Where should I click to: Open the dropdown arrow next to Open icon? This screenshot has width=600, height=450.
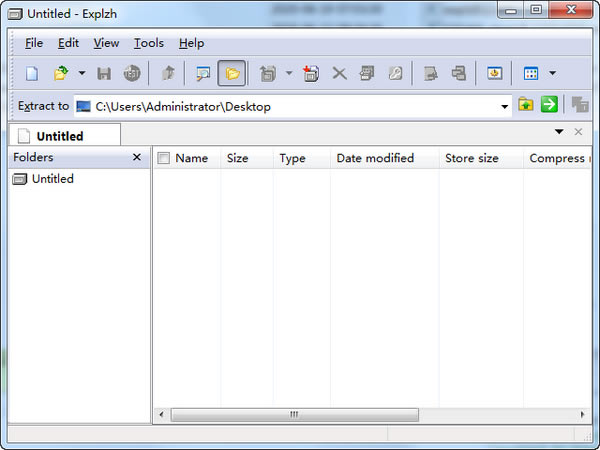(81, 73)
